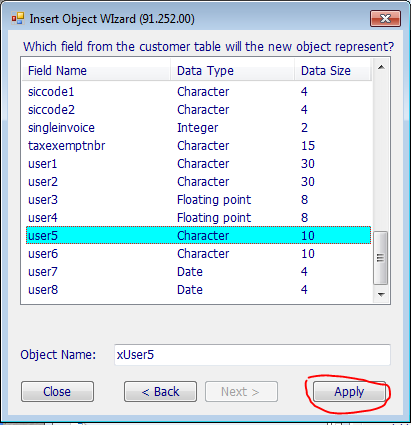Select the taxexemptnbr field row

pyautogui.click(x=198, y=146)
